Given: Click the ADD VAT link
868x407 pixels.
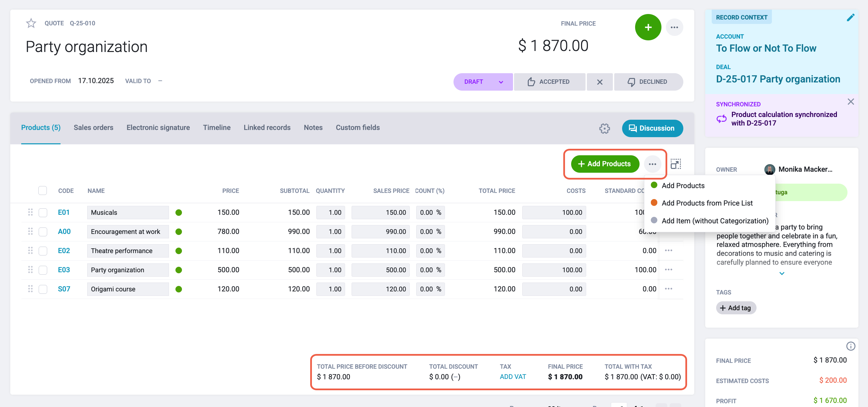Looking at the screenshot, I should 513,377.
